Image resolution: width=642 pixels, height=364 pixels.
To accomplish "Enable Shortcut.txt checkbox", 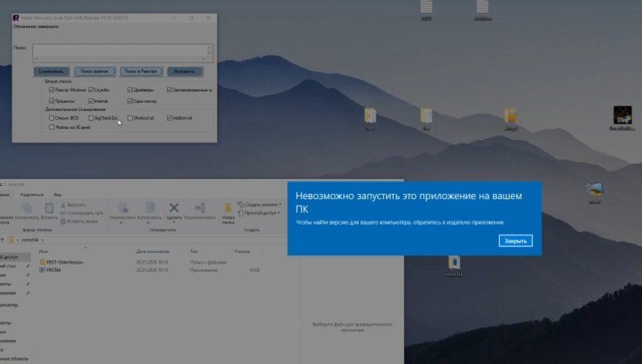I will click(130, 118).
